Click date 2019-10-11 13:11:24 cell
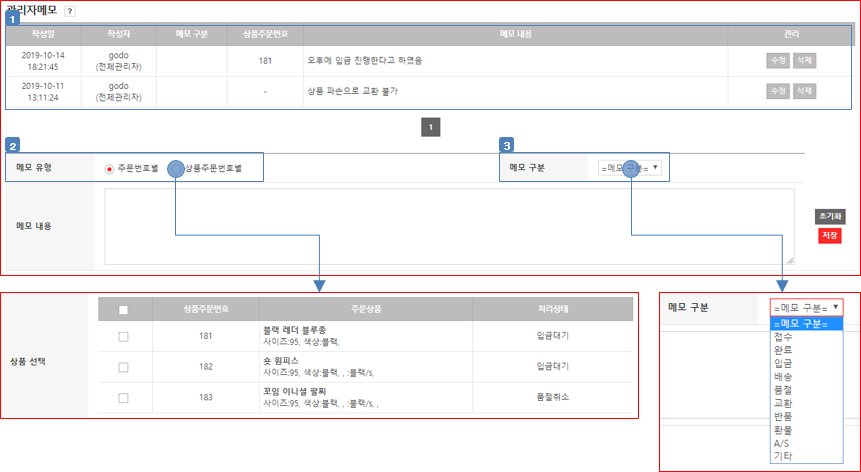 click(43, 92)
